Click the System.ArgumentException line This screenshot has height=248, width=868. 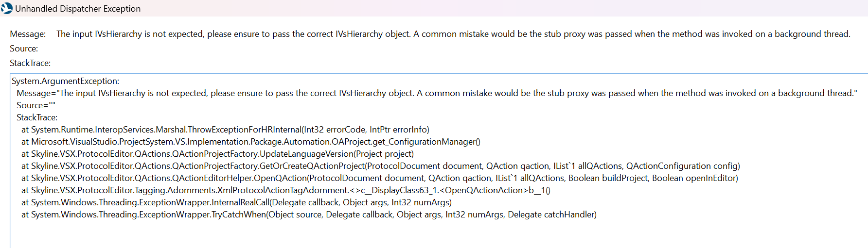65,81
